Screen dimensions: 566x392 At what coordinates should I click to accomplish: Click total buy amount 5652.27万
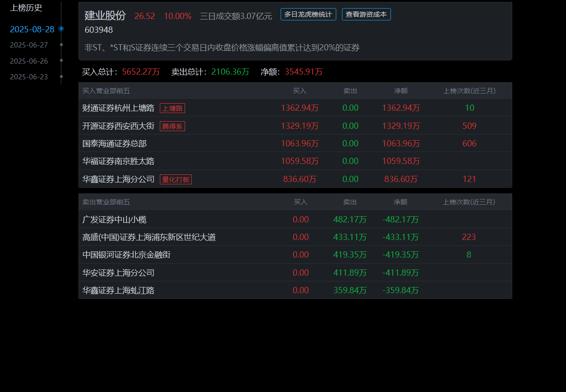pos(141,72)
